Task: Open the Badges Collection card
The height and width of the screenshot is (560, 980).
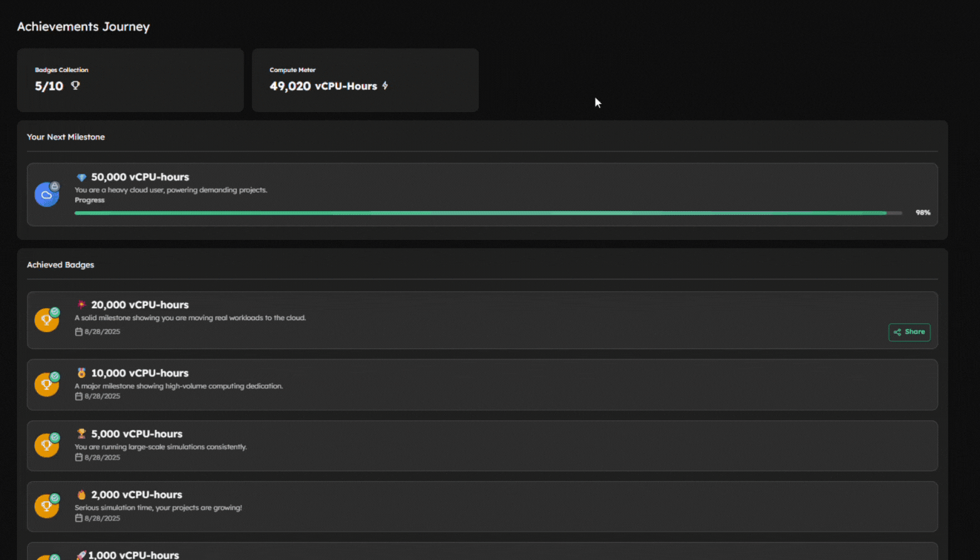Action: (130, 80)
